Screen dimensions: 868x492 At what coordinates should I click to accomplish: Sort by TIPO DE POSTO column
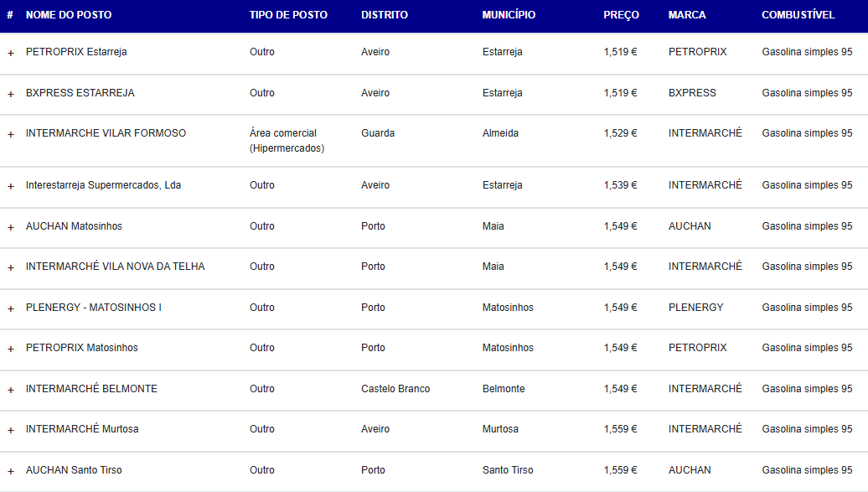point(288,15)
